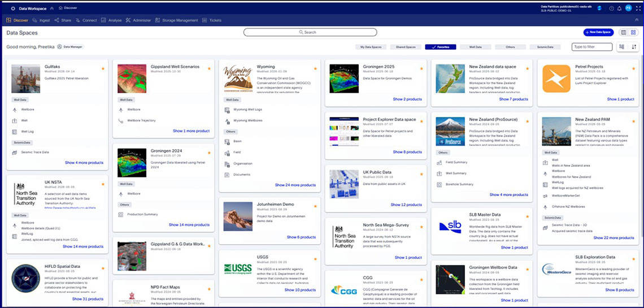The image size is (644, 308).
Task: Create a New Data Space
Action: 598,32
